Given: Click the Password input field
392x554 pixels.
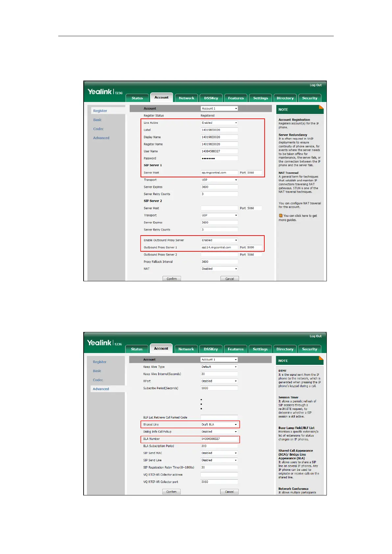Looking at the screenshot, I should (219, 158).
